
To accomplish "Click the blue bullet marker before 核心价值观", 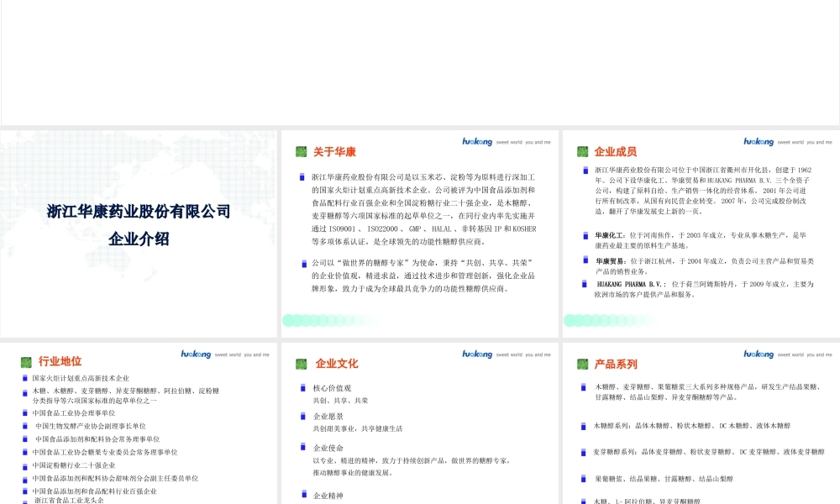I will click(x=302, y=386).
